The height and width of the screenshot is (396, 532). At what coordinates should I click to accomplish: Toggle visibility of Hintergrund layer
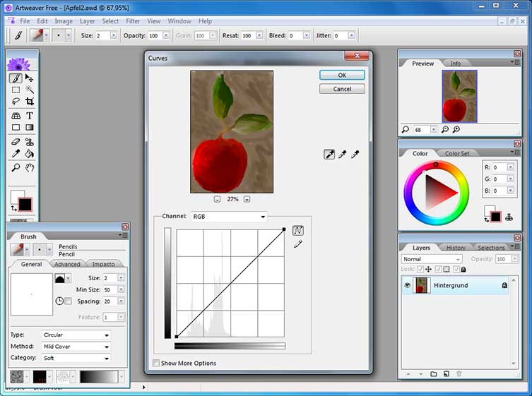pos(407,285)
